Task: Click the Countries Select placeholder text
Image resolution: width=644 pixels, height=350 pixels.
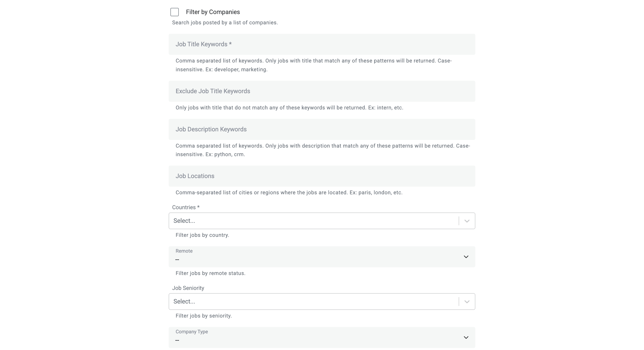Action: (x=184, y=221)
